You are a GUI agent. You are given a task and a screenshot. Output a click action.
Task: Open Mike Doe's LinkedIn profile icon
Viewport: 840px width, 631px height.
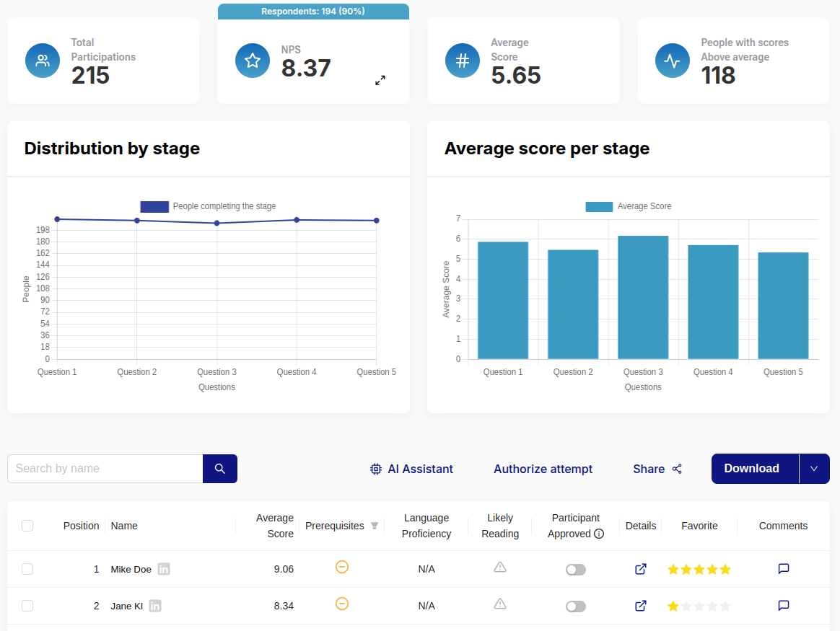coord(164,569)
